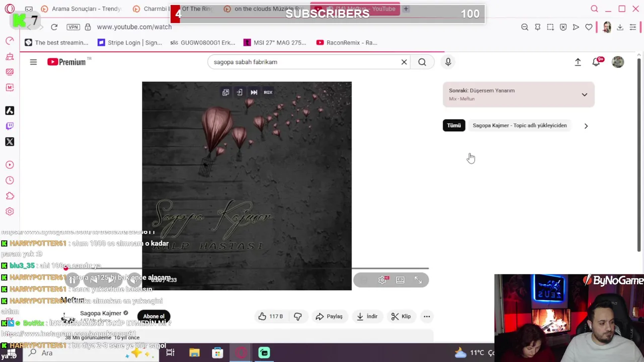
Task: Switch to on the clouds Müzikle tab
Action: (x=264, y=9)
